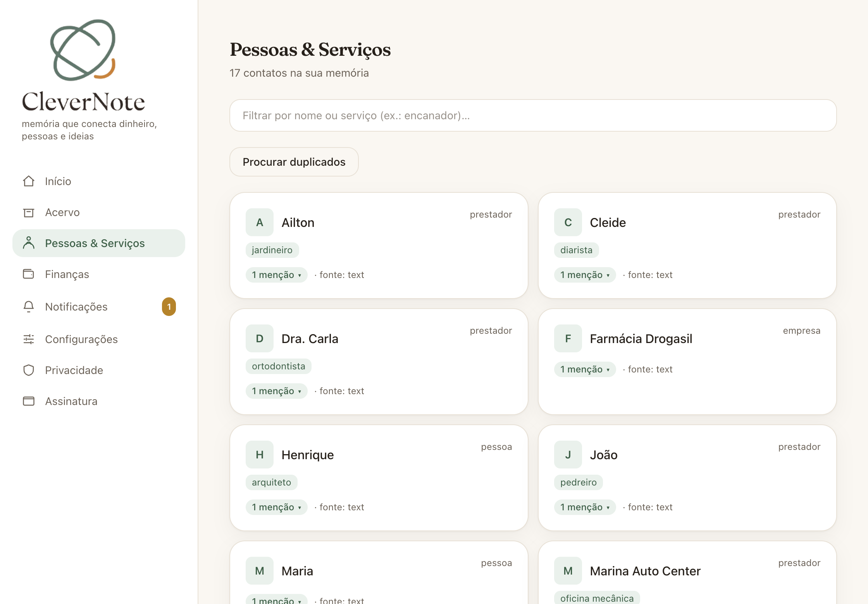Image resolution: width=868 pixels, height=604 pixels.
Task: Open Configurações settings page
Action: coord(99,339)
